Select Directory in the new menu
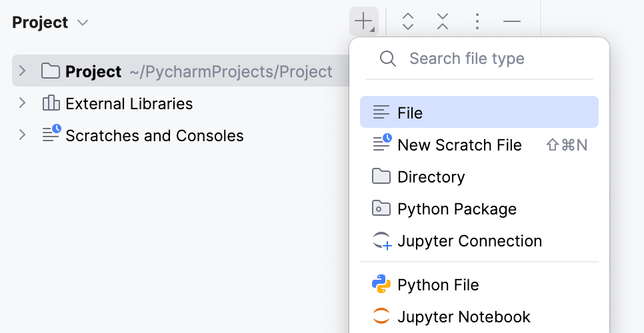The width and height of the screenshot is (644, 333). click(x=431, y=177)
